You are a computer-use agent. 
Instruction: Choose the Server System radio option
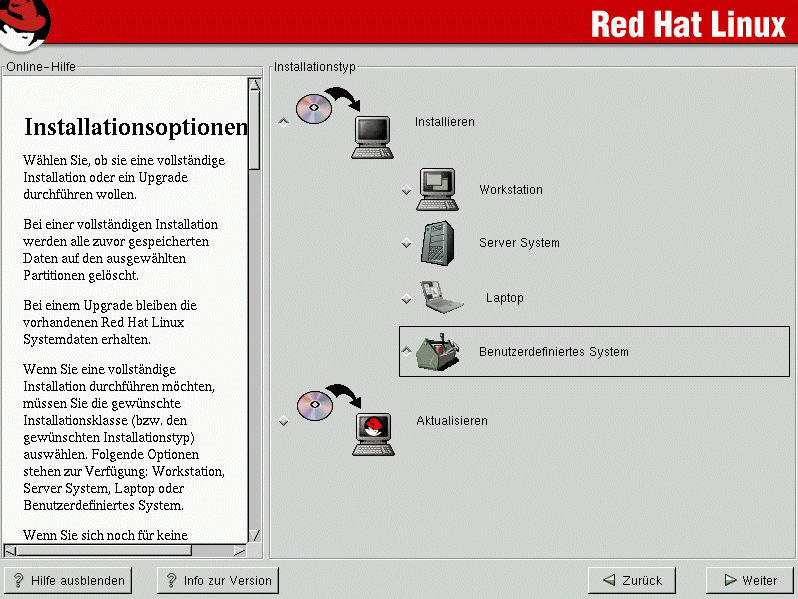coord(406,243)
